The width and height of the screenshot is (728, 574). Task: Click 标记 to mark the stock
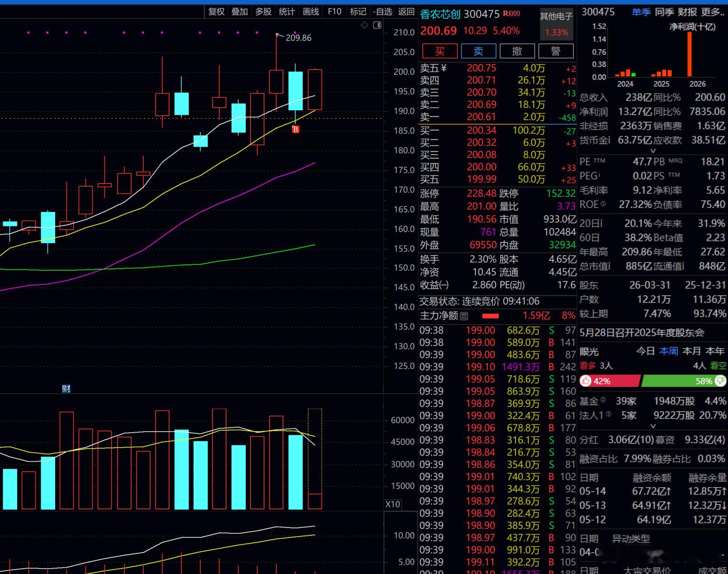coord(358,12)
